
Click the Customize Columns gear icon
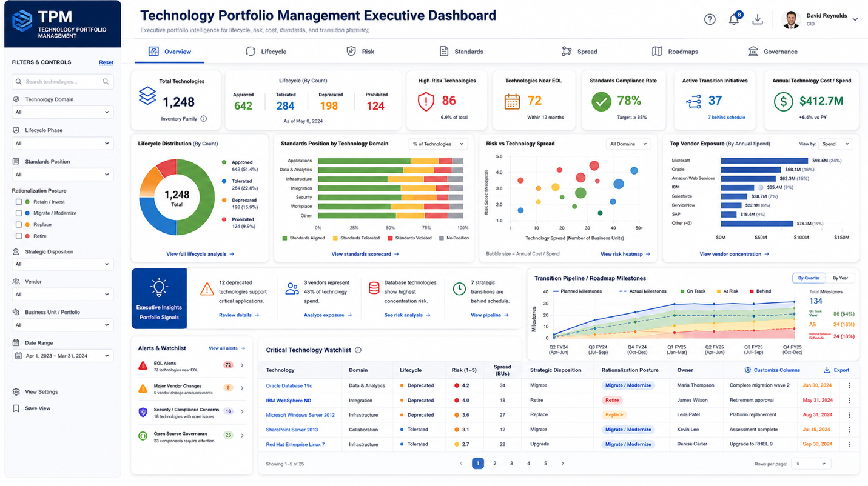click(747, 370)
